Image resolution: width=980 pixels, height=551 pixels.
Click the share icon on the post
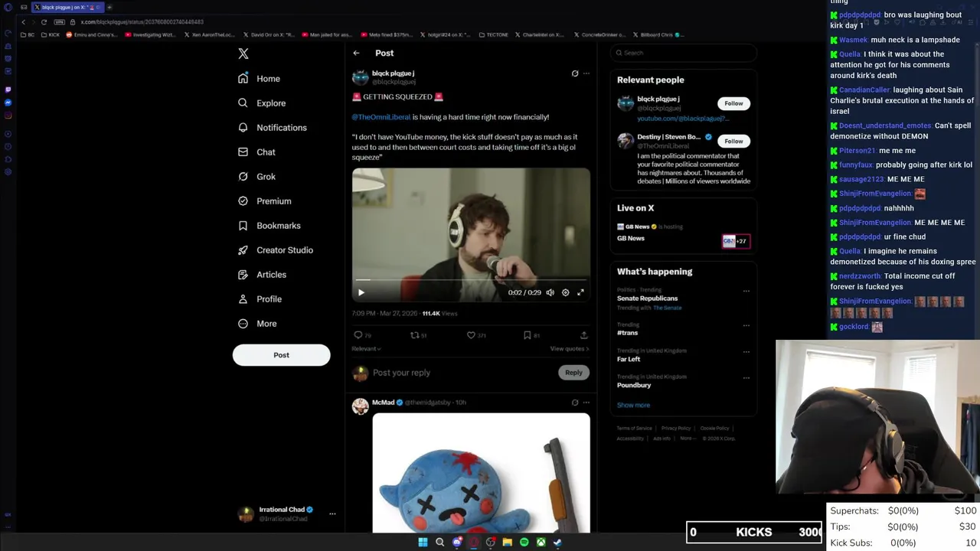583,335
